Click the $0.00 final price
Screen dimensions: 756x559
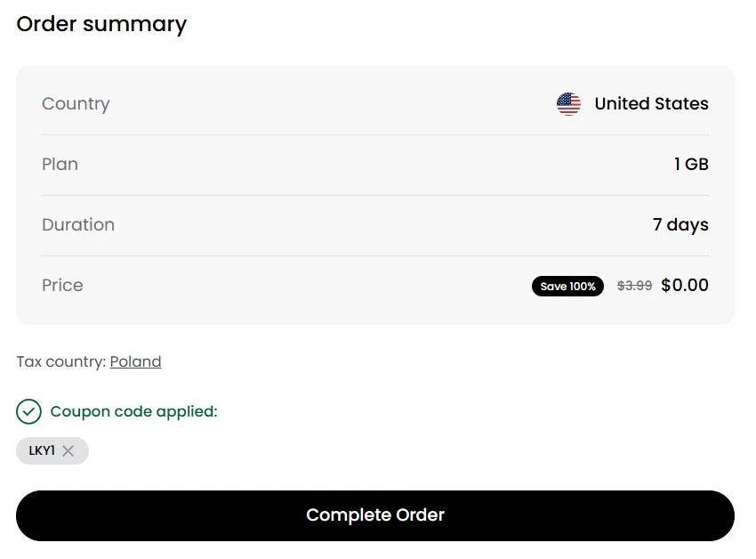coord(685,286)
